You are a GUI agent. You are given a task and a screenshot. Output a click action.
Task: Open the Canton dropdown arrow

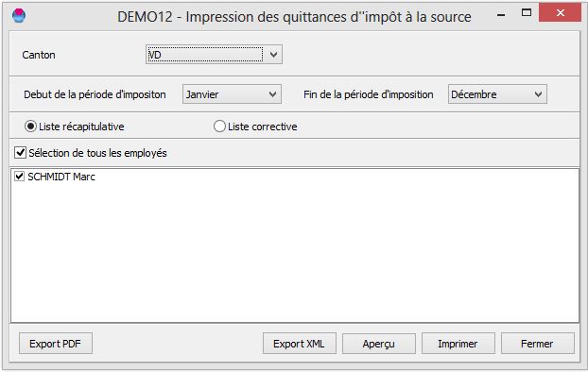click(x=273, y=55)
